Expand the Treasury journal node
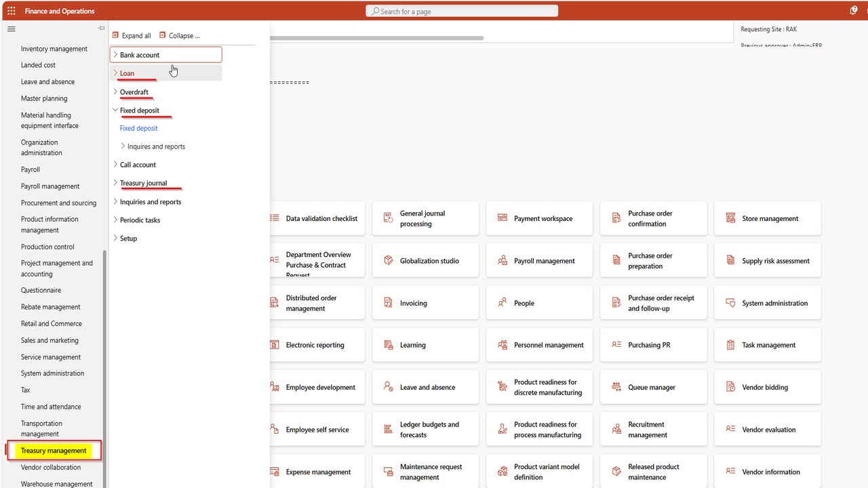 coord(115,183)
